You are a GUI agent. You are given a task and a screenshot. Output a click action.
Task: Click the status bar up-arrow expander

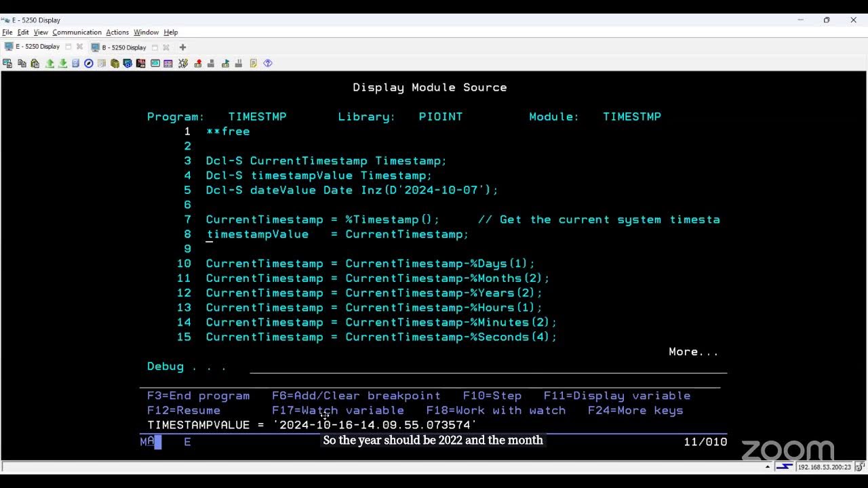click(x=768, y=467)
